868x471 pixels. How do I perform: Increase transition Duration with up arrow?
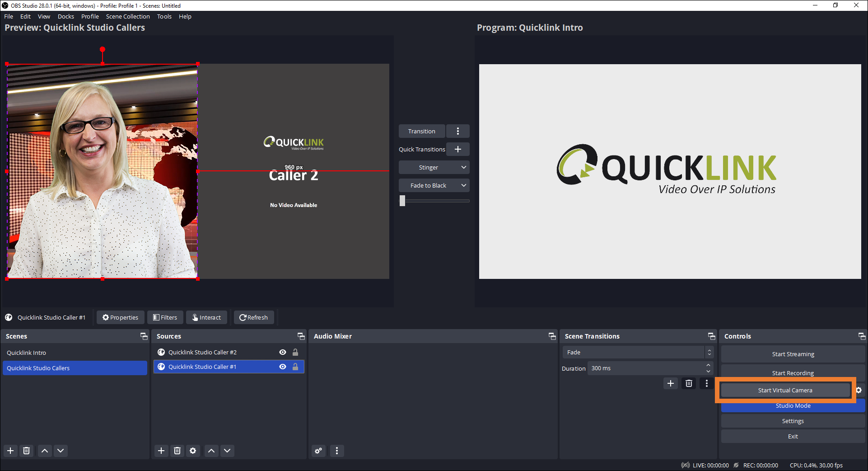pos(708,365)
